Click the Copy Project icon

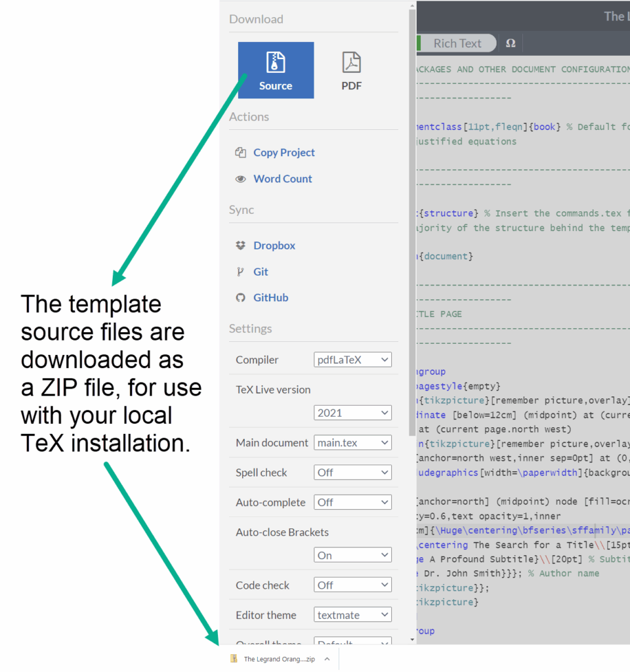click(x=240, y=152)
